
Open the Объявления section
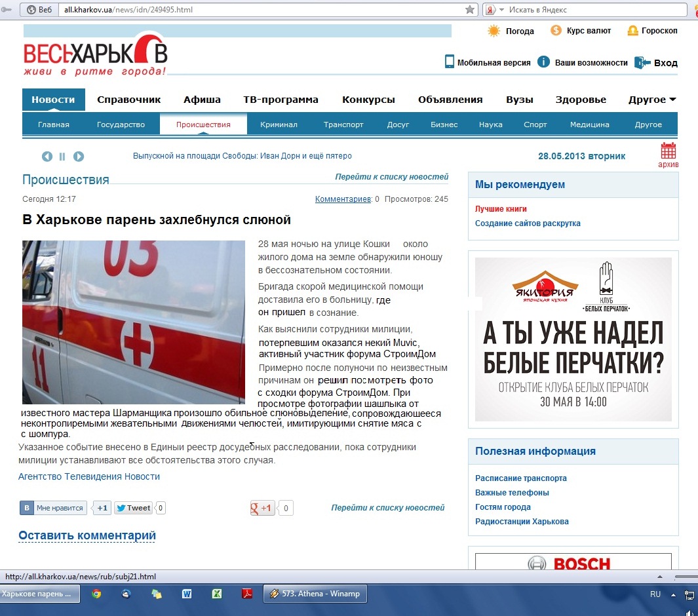tap(450, 100)
